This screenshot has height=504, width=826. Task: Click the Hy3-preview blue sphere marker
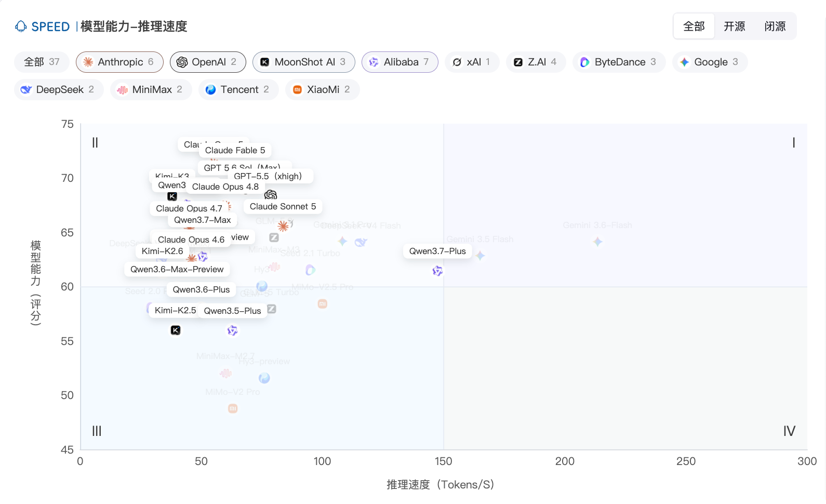pyautogui.click(x=264, y=378)
